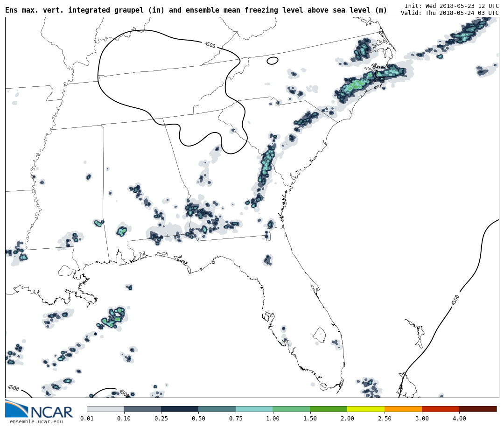504x427 pixels.
Task: Click the 4500 contour label east of Florida
Action: coord(455,300)
